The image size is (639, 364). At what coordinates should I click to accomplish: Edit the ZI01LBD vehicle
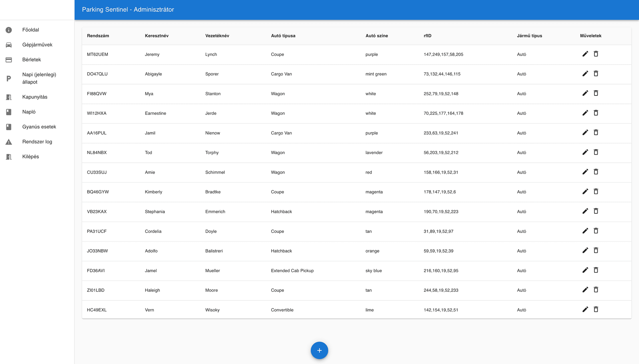click(x=585, y=289)
